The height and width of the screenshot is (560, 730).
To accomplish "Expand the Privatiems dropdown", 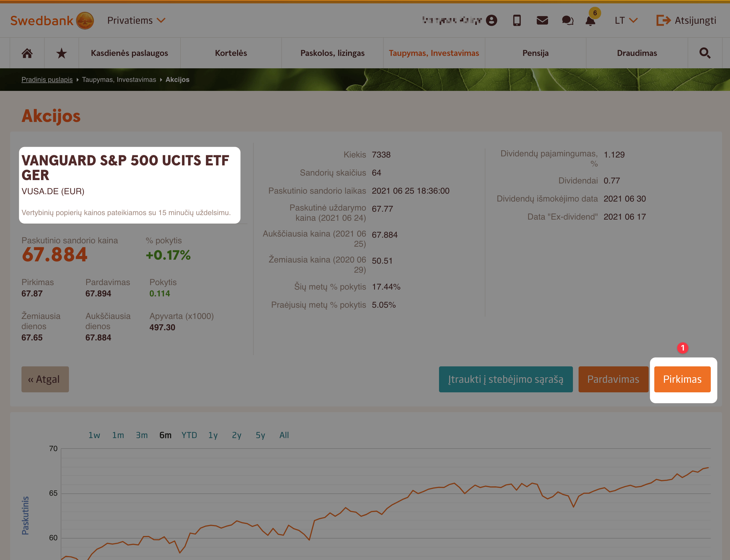I will (136, 20).
